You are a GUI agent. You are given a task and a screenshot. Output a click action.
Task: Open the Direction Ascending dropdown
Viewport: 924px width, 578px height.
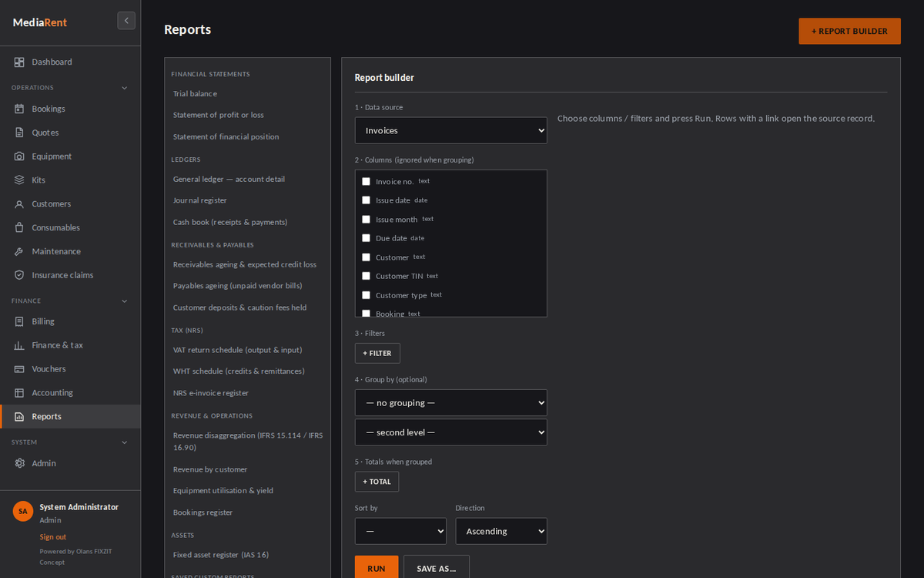[x=501, y=531]
